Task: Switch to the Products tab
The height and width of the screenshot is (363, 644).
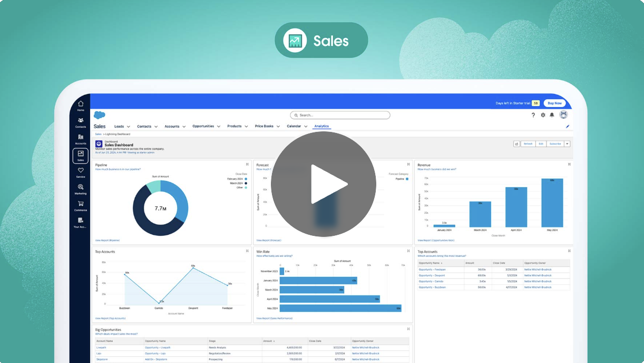Action: tap(235, 127)
